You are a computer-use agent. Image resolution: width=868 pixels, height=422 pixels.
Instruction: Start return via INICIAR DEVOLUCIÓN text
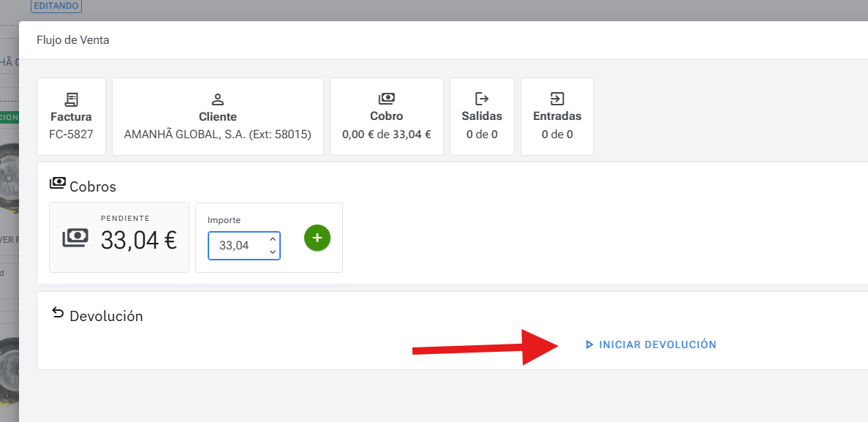click(x=657, y=344)
